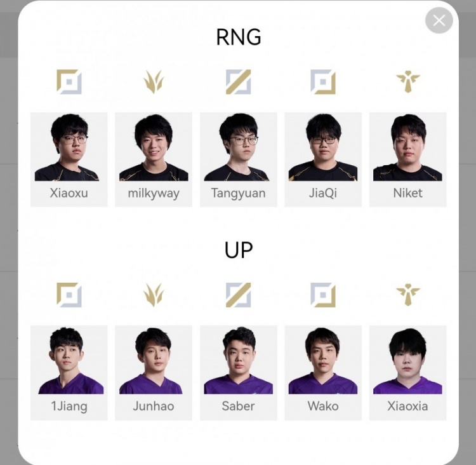
Task: Select Tangyuan player card
Action: (x=238, y=159)
